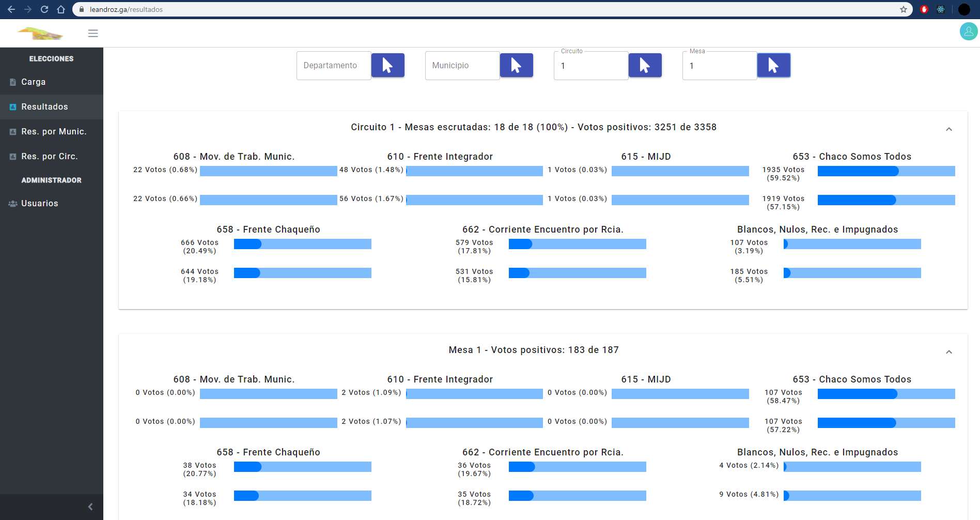Viewport: 980px width, 520px height.
Task: Click the Usuarios people icon
Action: [13, 204]
